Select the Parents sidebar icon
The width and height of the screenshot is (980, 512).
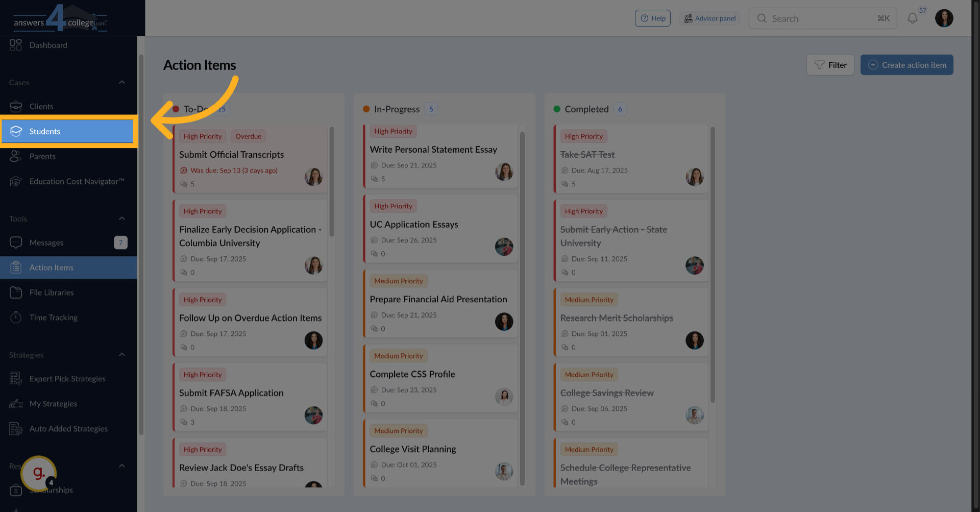pyautogui.click(x=16, y=156)
